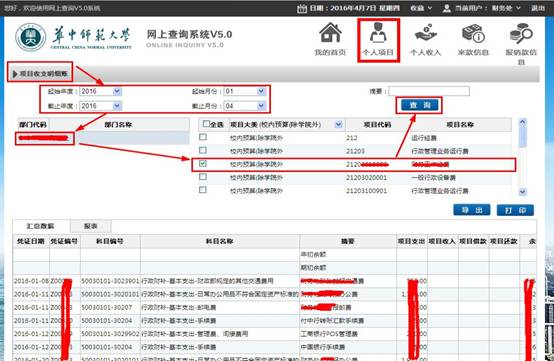
Task: Check the box for project 212 运行经费
Action: coord(203,137)
